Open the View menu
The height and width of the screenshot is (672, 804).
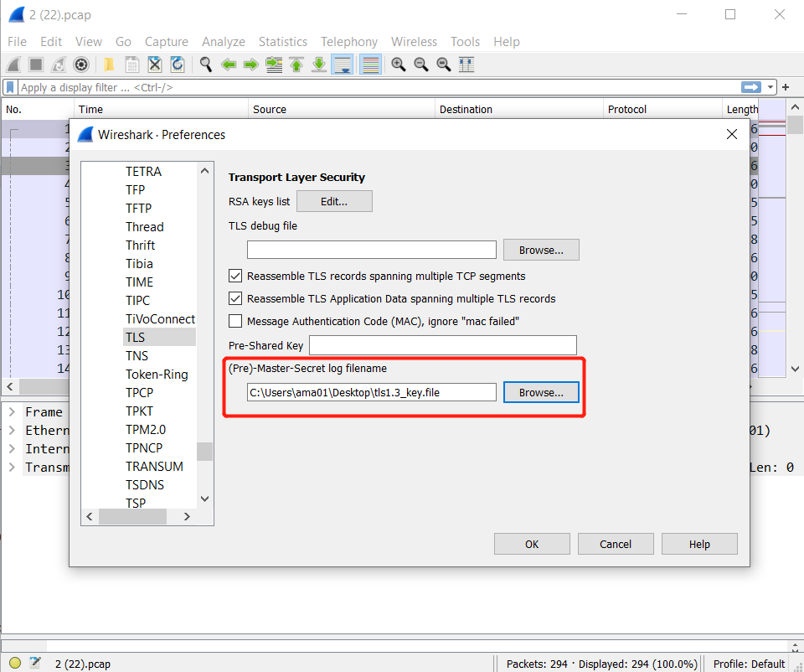[89, 42]
